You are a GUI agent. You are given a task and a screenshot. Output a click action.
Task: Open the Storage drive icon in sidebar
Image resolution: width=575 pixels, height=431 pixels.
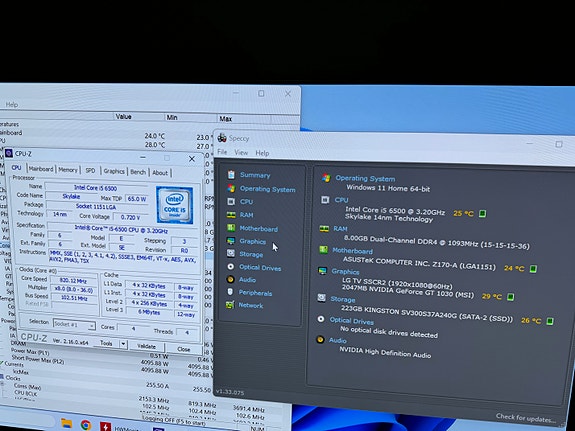(x=231, y=253)
